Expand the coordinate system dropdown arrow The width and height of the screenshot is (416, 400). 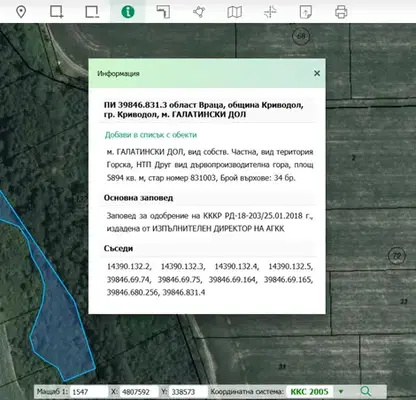pyautogui.click(x=341, y=392)
